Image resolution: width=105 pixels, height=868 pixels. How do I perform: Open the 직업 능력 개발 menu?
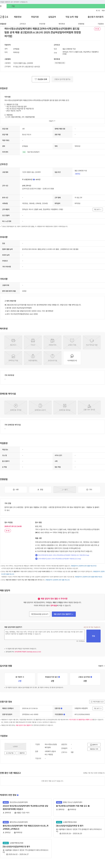[x=72, y=17]
